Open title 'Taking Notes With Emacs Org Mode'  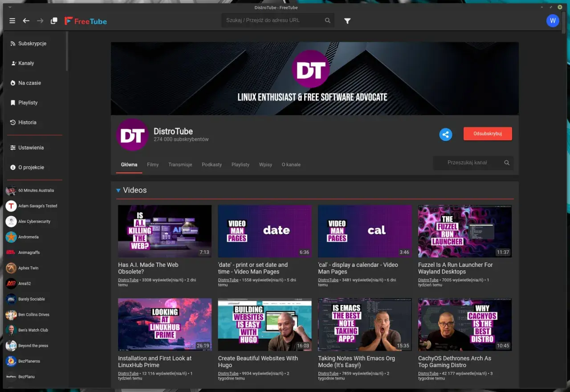(x=356, y=362)
